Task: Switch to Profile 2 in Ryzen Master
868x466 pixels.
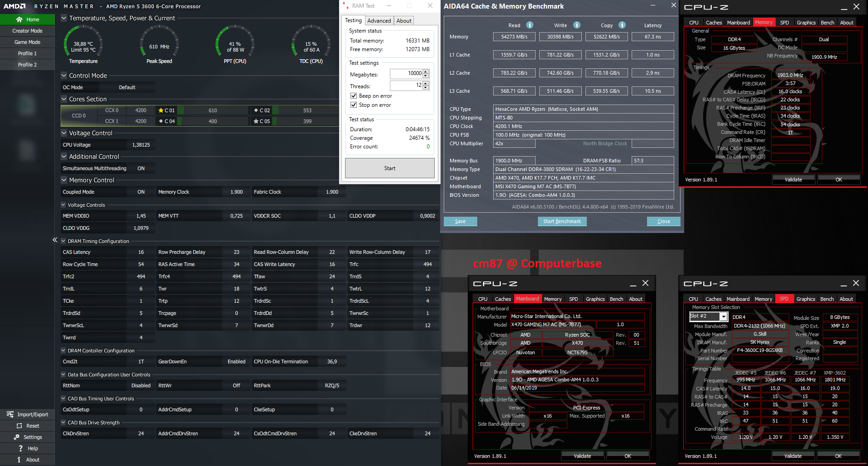Action: pos(27,65)
